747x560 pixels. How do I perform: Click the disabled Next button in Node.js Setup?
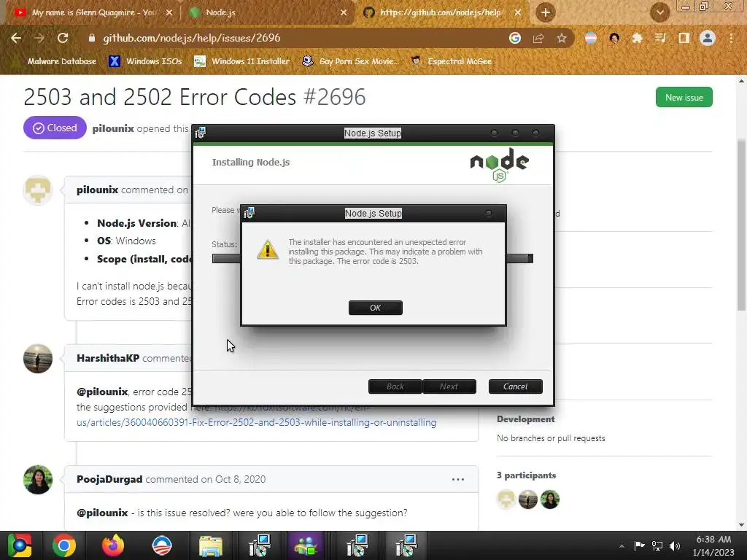(x=449, y=386)
